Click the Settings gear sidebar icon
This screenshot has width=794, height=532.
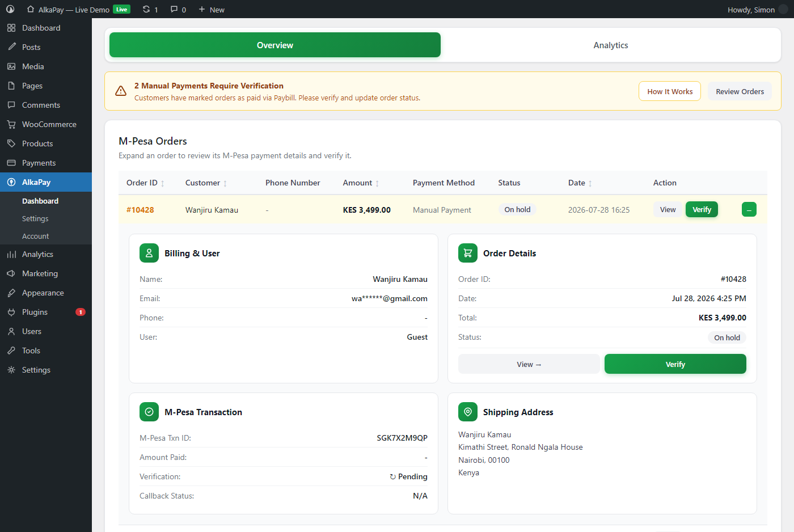coord(11,370)
